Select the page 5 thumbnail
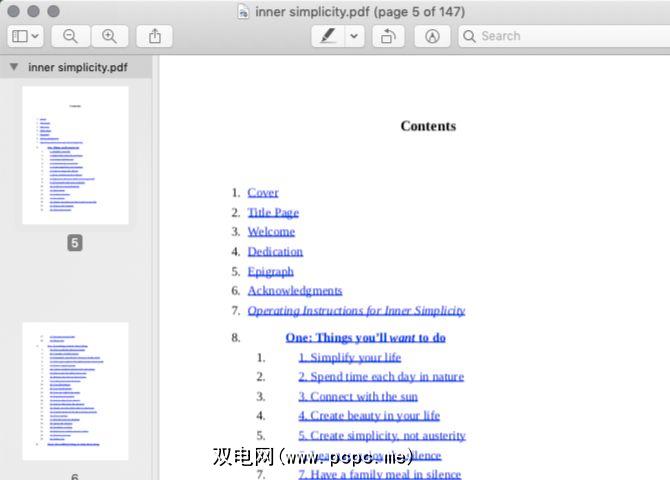670x480 pixels. [x=75, y=155]
